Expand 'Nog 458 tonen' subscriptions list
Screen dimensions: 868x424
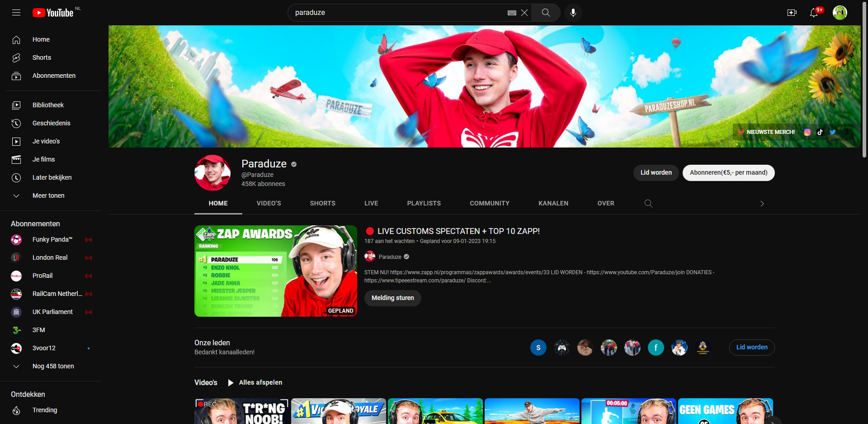53,366
